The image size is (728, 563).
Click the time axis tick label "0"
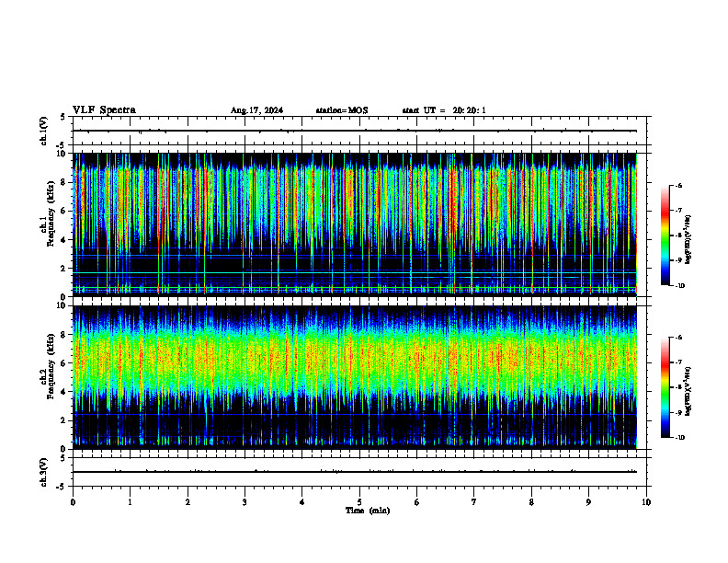click(73, 502)
